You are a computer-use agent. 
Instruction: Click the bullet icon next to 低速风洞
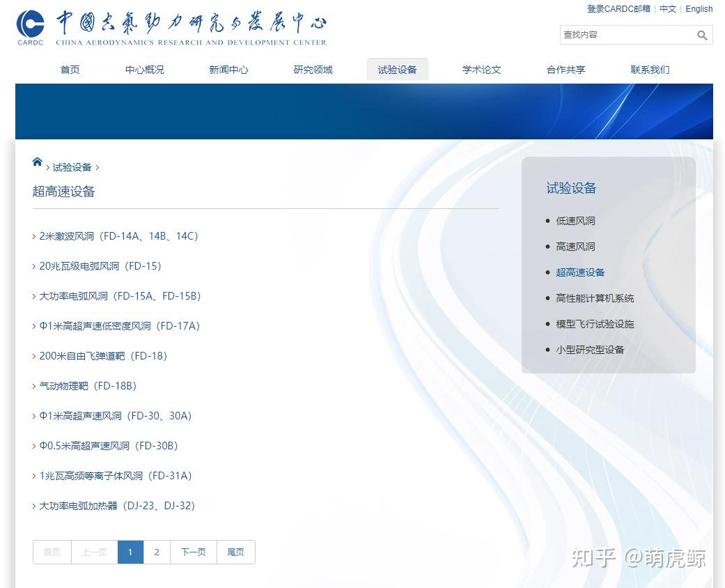click(x=549, y=221)
